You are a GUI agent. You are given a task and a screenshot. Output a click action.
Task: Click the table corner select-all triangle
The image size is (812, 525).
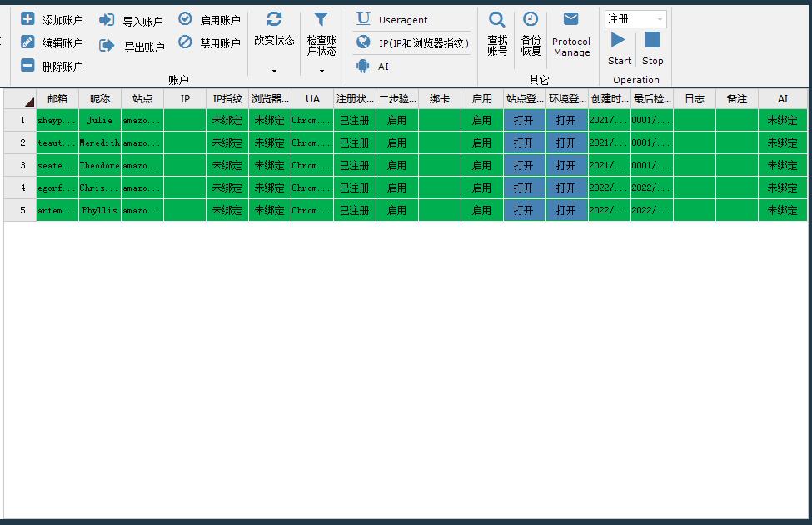tap(29, 102)
